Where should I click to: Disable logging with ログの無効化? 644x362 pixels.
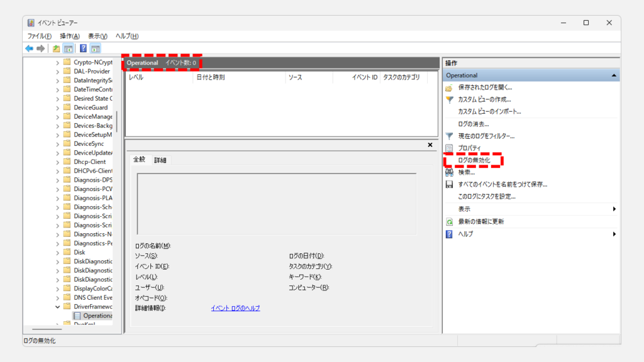[x=474, y=160]
